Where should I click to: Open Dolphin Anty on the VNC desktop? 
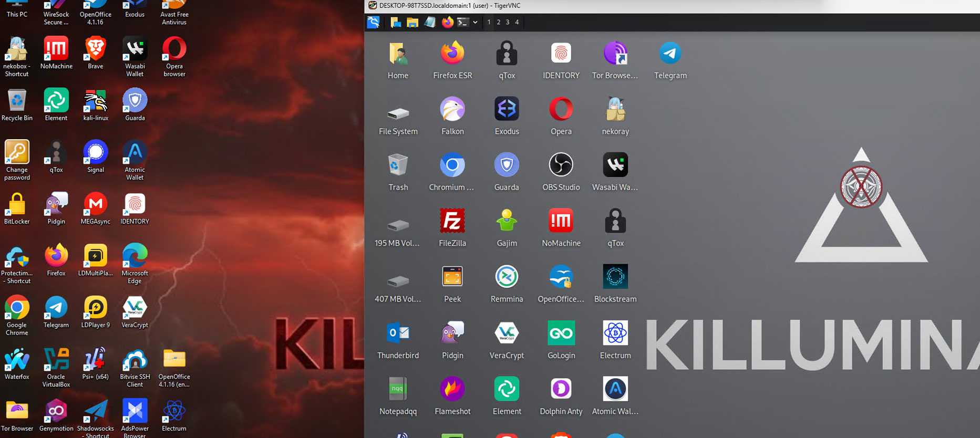(x=561, y=396)
